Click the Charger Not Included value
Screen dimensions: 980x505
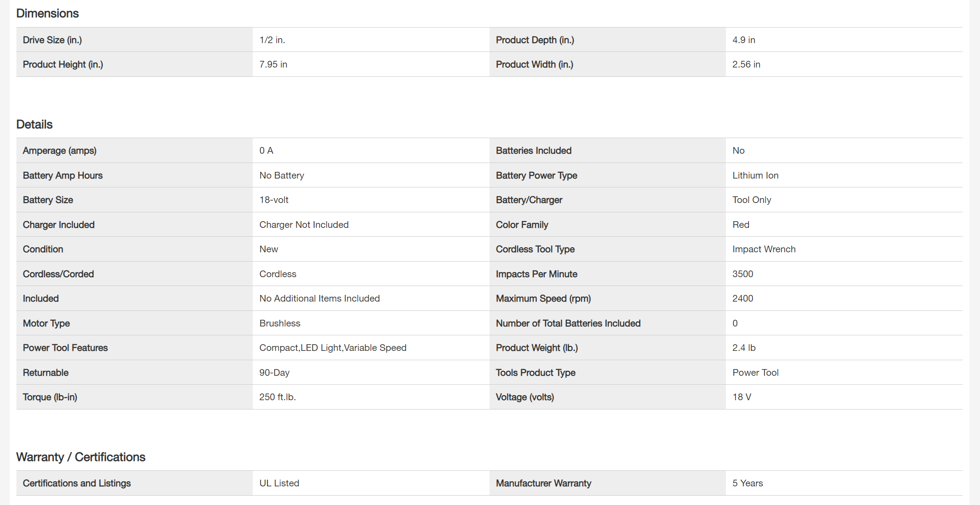(x=304, y=225)
